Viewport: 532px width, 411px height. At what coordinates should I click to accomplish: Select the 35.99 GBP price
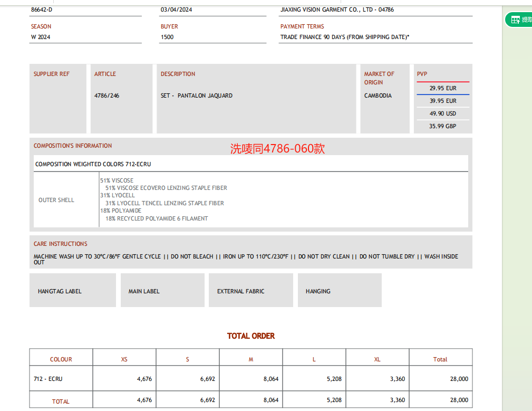point(442,126)
